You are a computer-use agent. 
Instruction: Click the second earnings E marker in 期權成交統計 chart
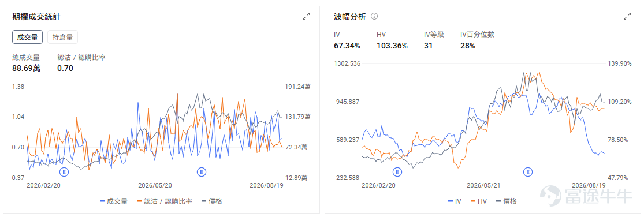(x=201, y=171)
